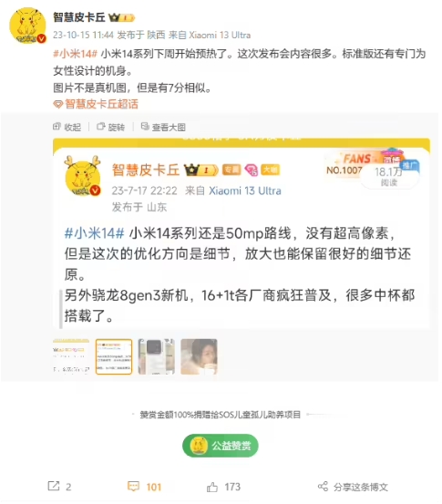Click 分享这条博文 to share the post
442x504 pixels.
[x=360, y=487]
